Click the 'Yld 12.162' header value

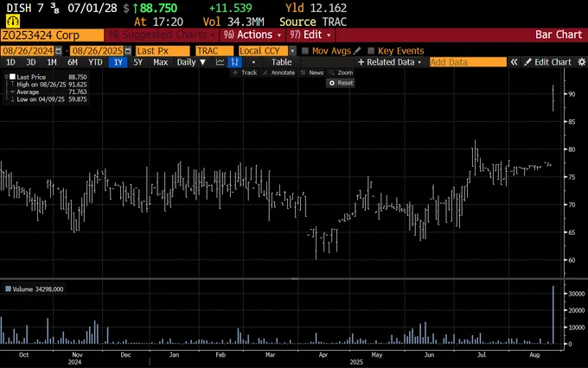tap(316, 8)
